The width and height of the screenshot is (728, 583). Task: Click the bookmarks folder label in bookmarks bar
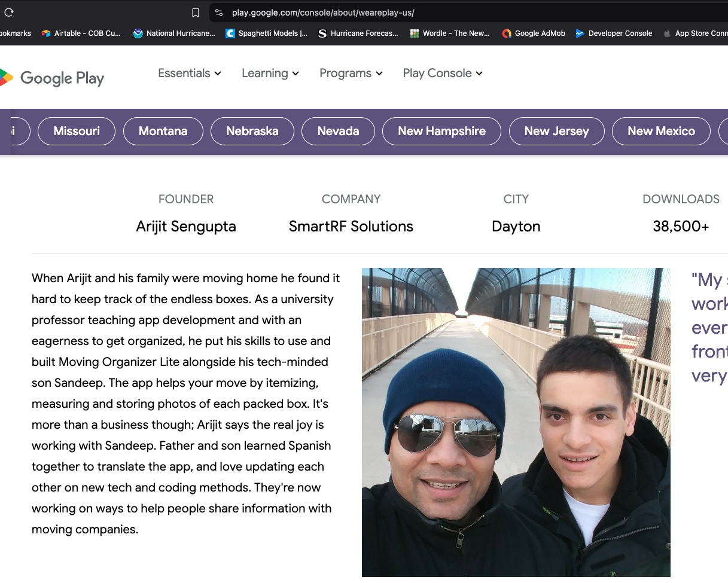point(16,33)
